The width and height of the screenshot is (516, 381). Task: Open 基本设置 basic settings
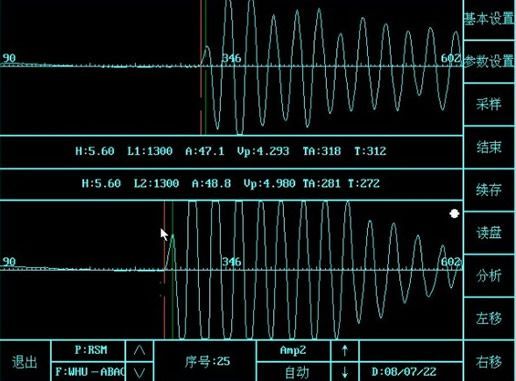point(489,19)
